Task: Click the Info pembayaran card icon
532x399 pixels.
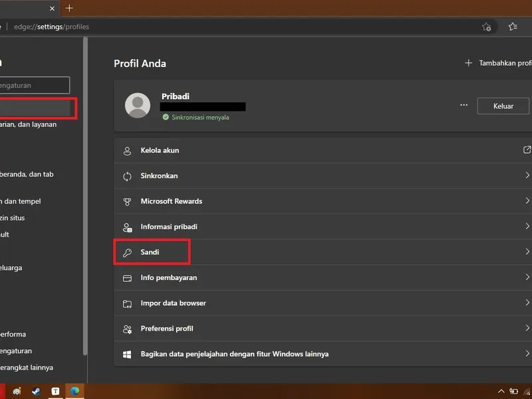Action: pos(126,278)
